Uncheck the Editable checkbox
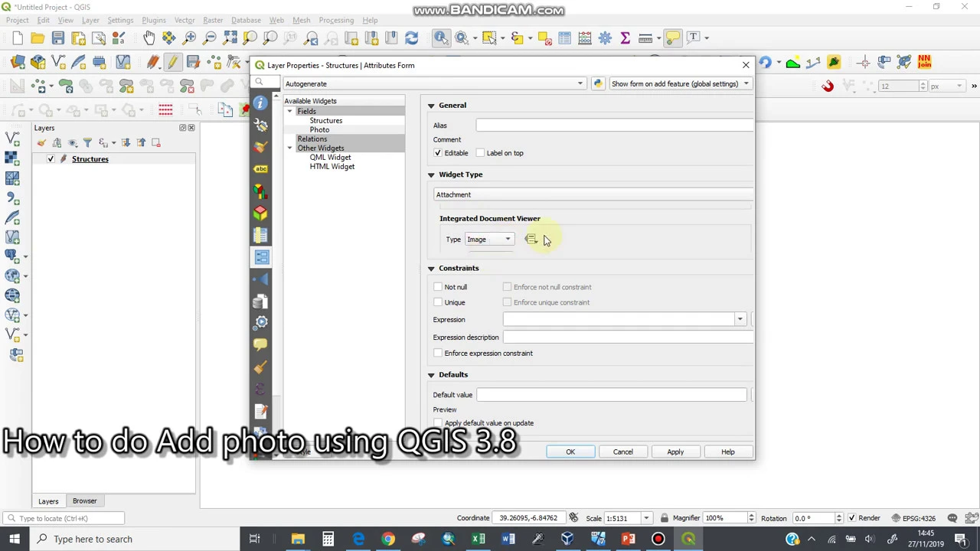Screen dimensions: 980x551 point(438,153)
